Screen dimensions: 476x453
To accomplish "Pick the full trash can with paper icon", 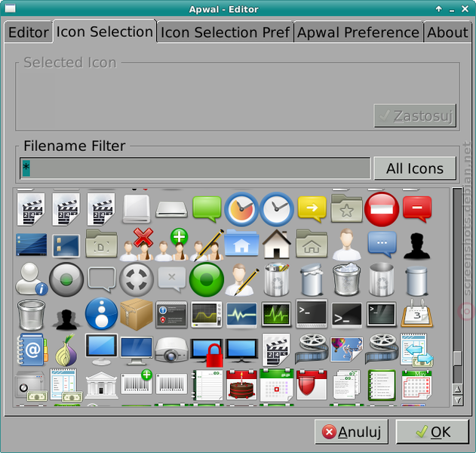I will pos(347,279).
